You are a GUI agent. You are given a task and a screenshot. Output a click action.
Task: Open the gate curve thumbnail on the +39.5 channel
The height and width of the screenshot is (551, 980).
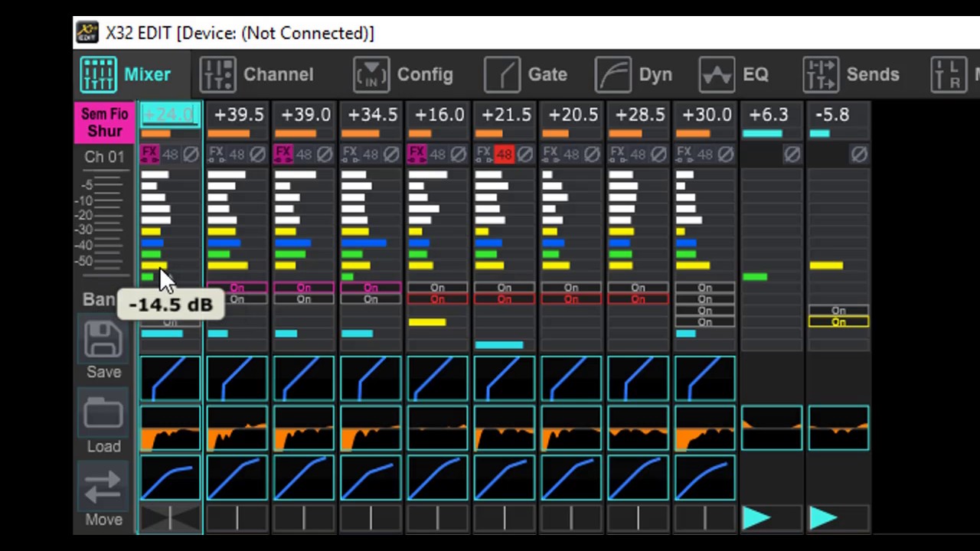[237, 379]
